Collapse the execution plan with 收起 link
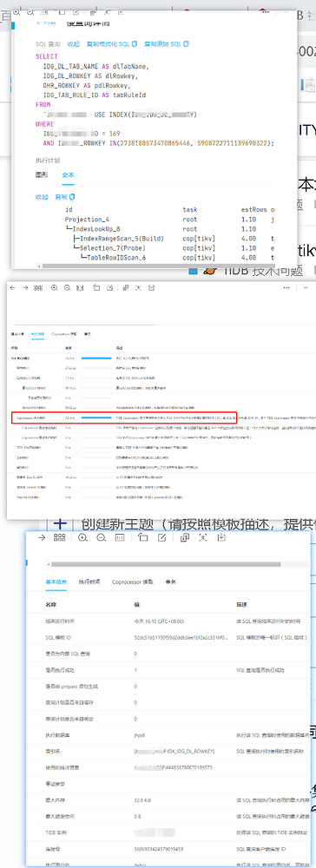Viewport: 316px width, 868px height. [42, 196]
